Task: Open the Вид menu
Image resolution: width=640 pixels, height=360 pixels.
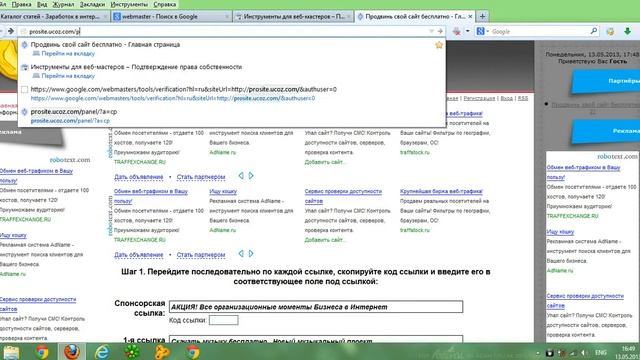Action: tap(42, 4)
